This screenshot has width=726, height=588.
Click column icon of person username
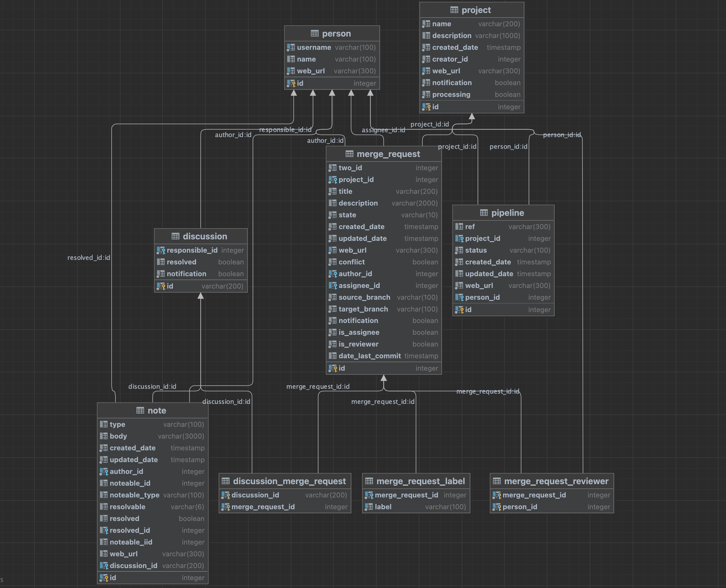click(x=291, y=47)
